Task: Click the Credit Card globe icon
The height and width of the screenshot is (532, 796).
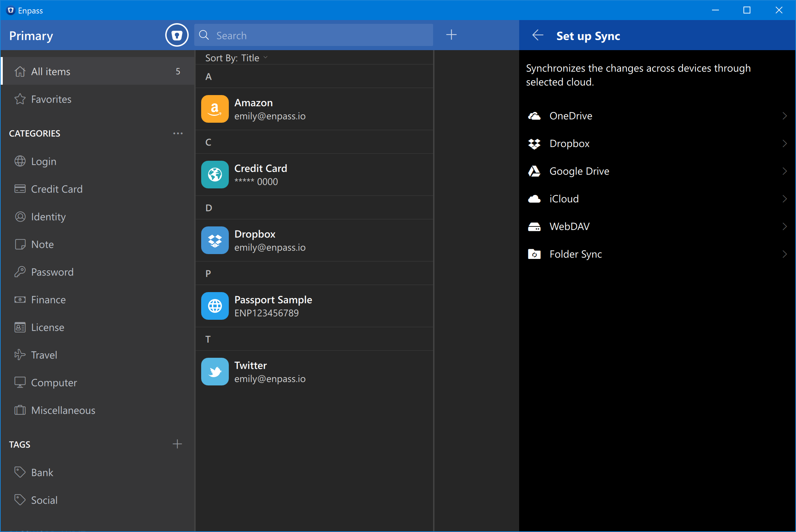Action: coord(215,174)
